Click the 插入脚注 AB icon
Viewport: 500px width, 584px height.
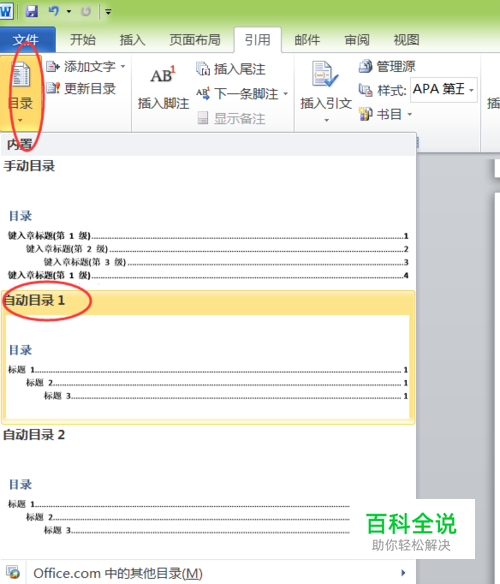(163, 75)
